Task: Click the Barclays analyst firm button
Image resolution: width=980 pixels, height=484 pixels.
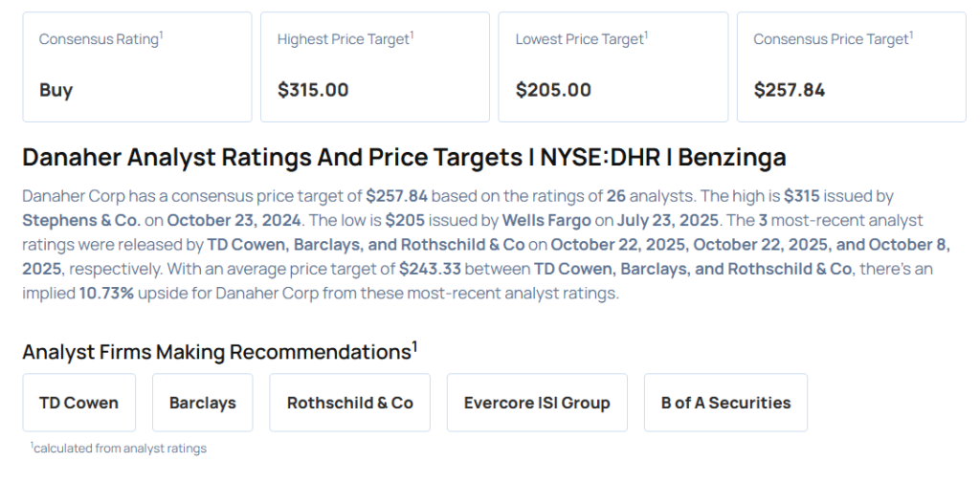Action: pyautogui.click(x=203, y=403)
